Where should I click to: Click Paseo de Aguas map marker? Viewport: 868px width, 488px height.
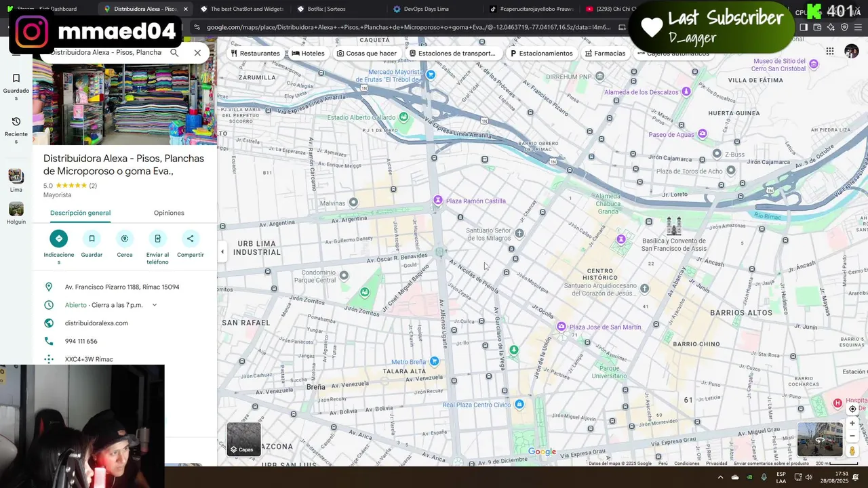click(x=703, y=134)
